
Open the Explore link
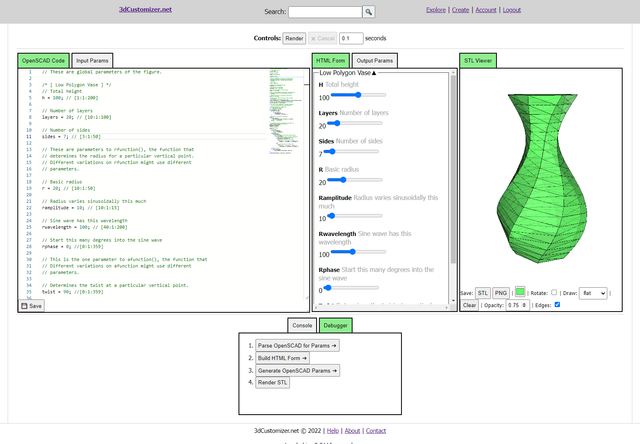[x=436, y=10]
